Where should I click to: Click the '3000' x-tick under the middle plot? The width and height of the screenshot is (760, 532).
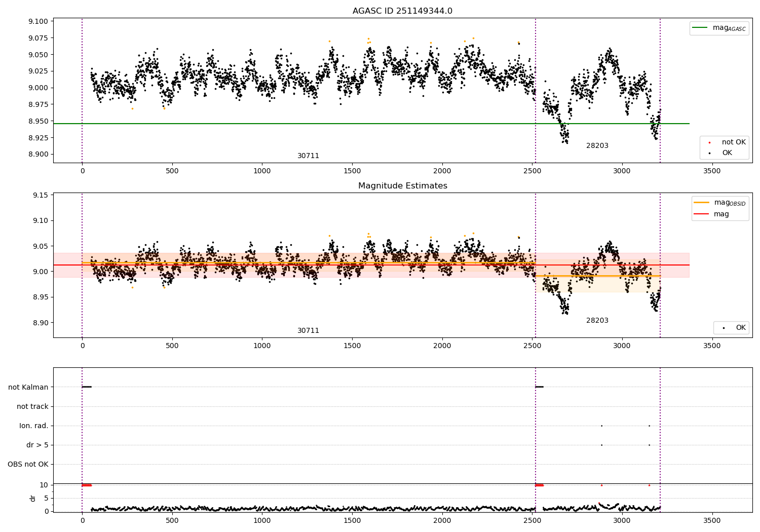(622, 346)
